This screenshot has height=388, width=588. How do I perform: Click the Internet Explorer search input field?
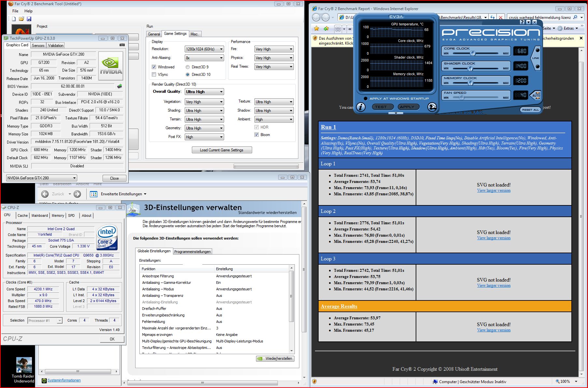pyautogui.click(x=539, y=17)
